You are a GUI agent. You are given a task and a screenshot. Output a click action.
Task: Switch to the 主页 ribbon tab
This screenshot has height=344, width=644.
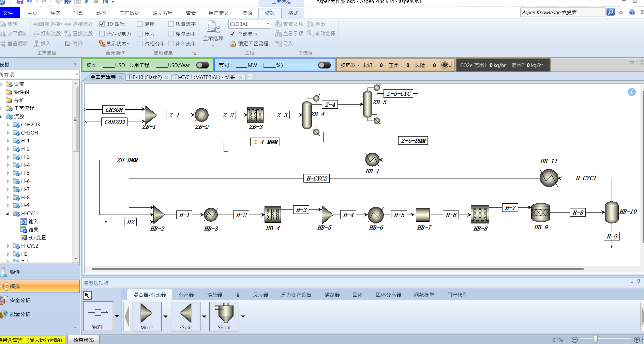(32, 13)
